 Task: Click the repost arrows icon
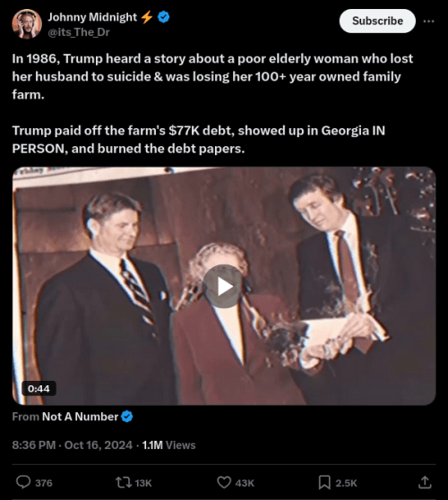124,482
